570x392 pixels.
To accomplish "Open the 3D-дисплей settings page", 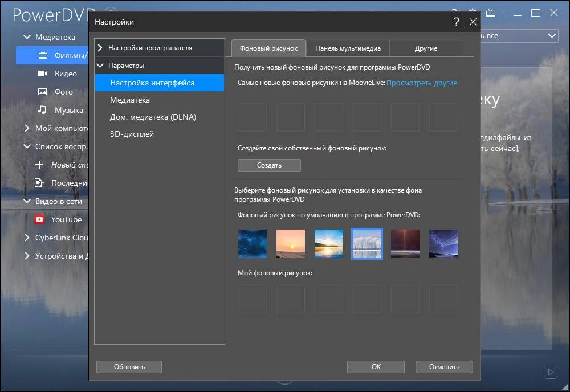I will point(159,134).
